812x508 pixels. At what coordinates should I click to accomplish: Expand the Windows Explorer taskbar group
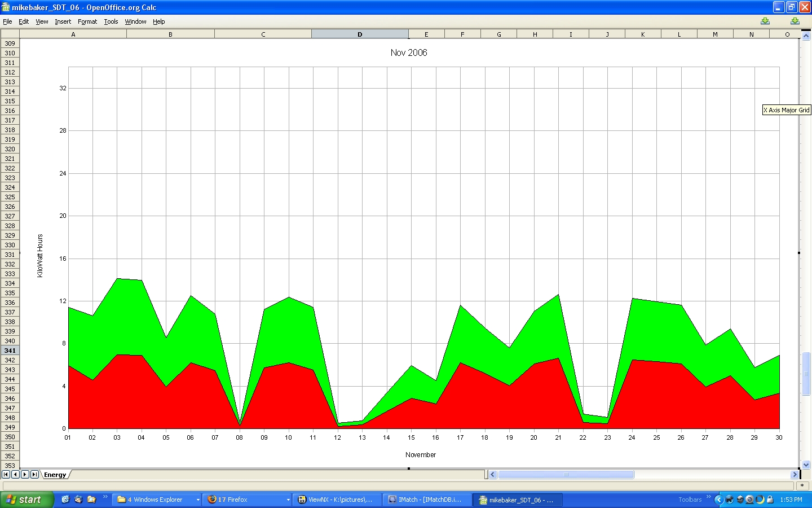pos(198,500)
